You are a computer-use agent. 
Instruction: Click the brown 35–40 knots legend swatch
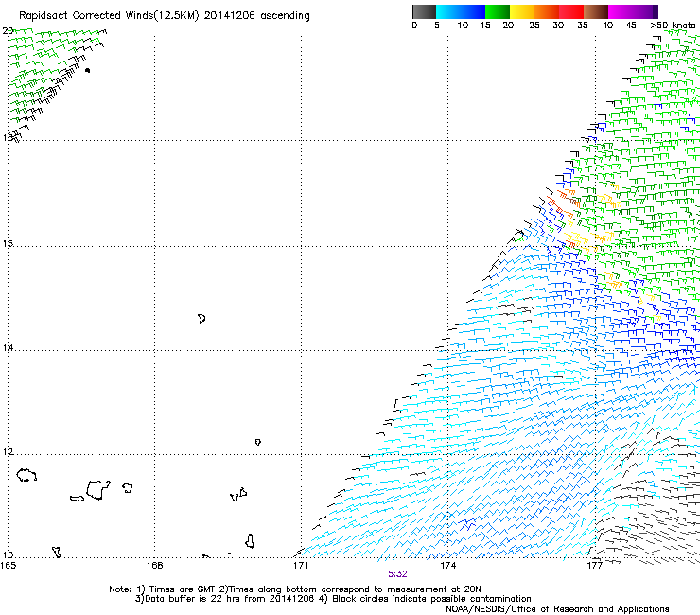596,11
